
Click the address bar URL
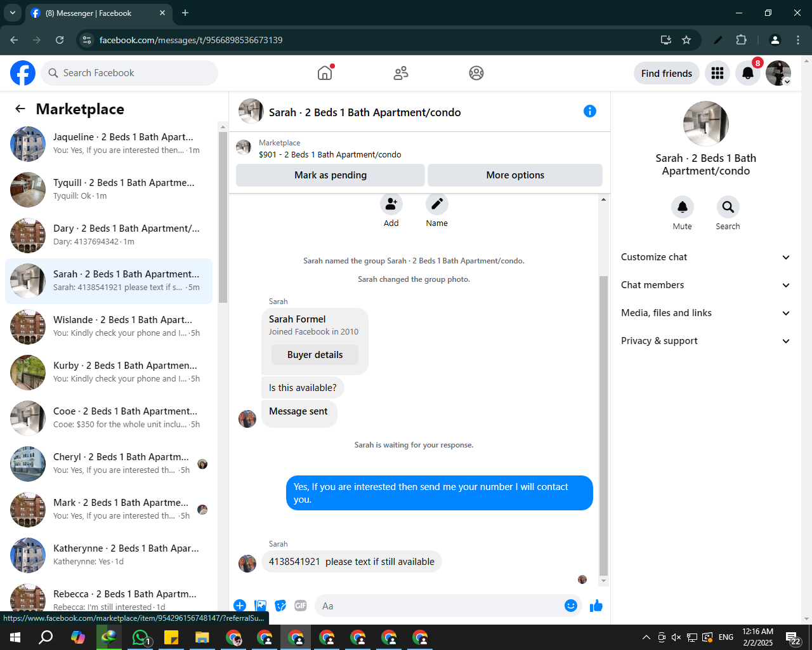click(191, 40)
